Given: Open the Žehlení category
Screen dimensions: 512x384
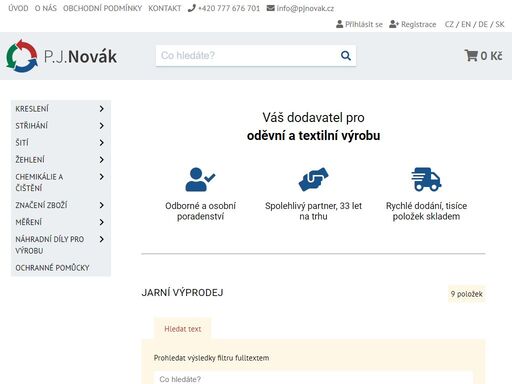Looking at the screenshot, I should [30, 160].
